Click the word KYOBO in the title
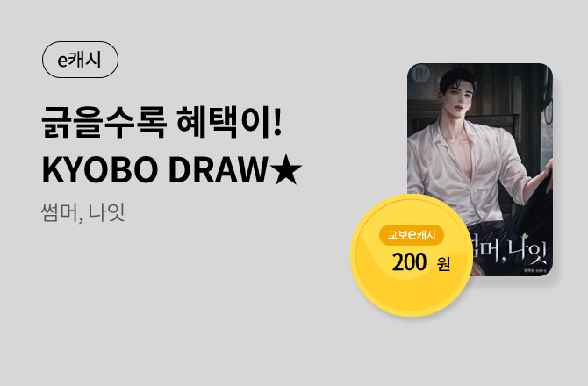The image size is (588, 386). (x=100, y=170)
